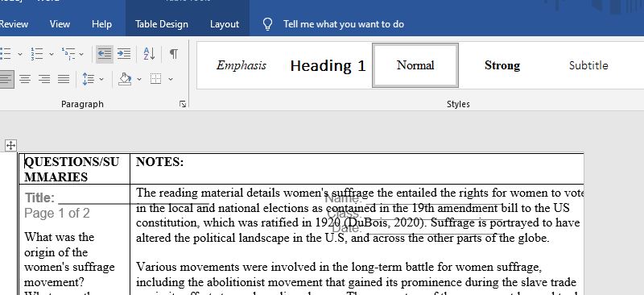Switch to Table Design tab
644x295 pixels.
pyautogui.click(x=162, y=24)
